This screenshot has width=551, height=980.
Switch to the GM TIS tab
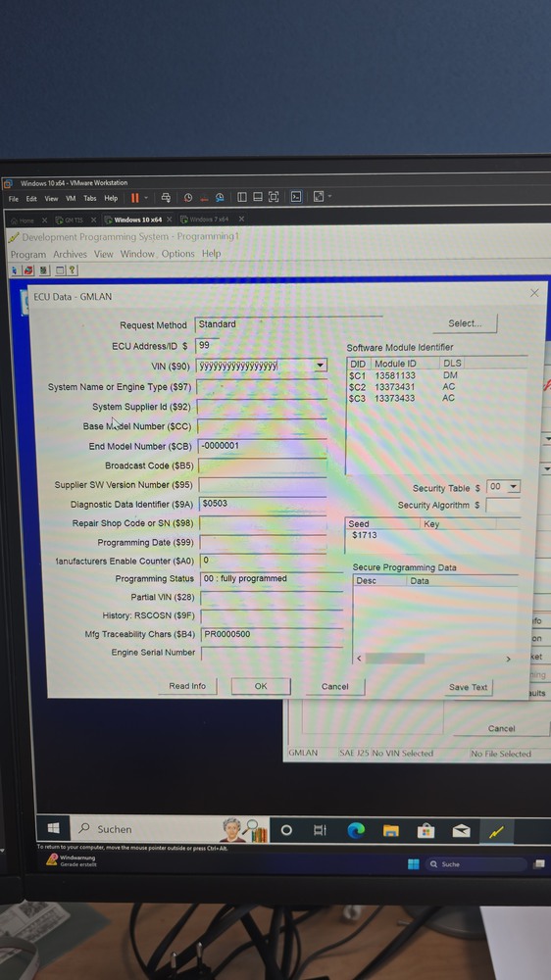pyautogui.click(x=74, y=220)
